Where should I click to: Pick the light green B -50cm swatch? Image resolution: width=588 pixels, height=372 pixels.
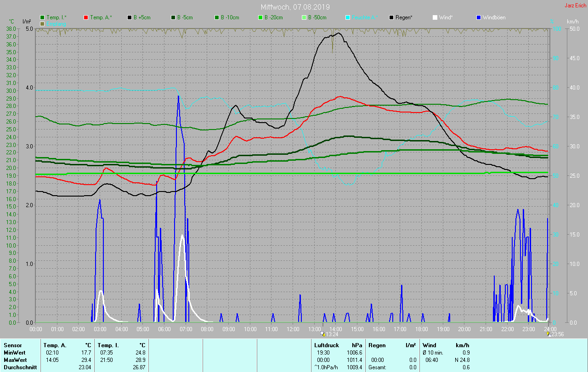tap(304, 17)
